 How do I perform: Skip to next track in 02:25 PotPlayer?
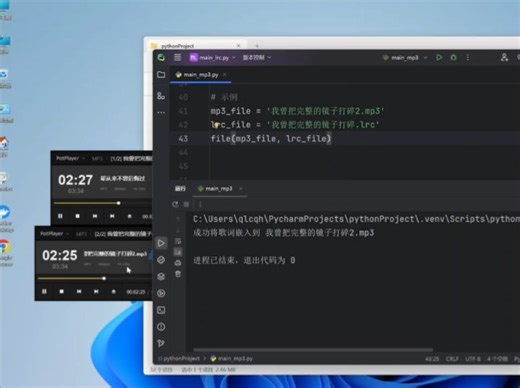(x=96, y=292)
